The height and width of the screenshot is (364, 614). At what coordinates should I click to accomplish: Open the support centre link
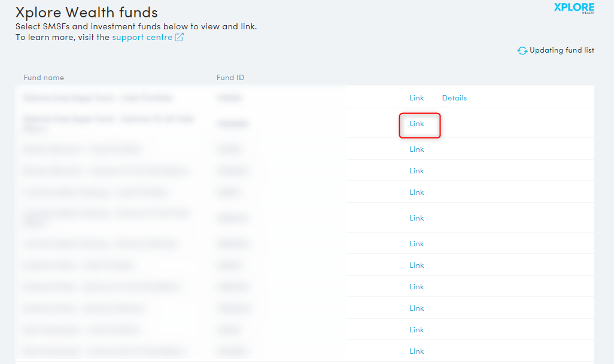point(142,37)
